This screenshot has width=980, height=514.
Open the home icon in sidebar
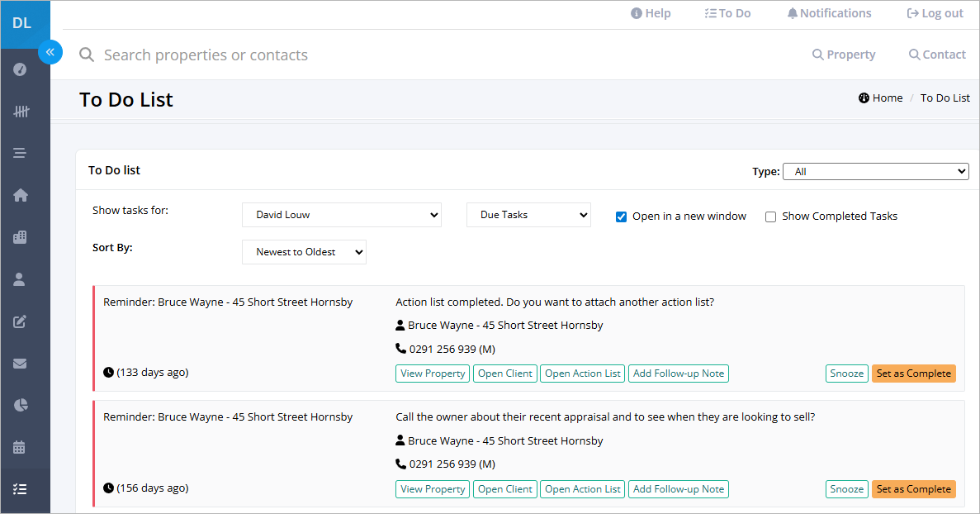pyautogui.click(x=20, y=195)
